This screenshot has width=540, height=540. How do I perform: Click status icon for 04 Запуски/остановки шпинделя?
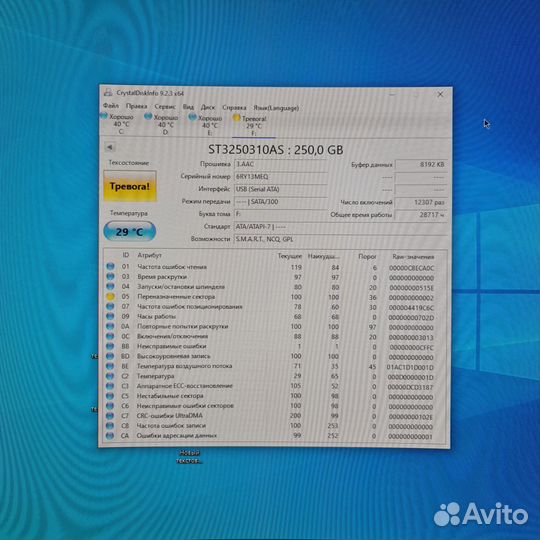point(110,286)
